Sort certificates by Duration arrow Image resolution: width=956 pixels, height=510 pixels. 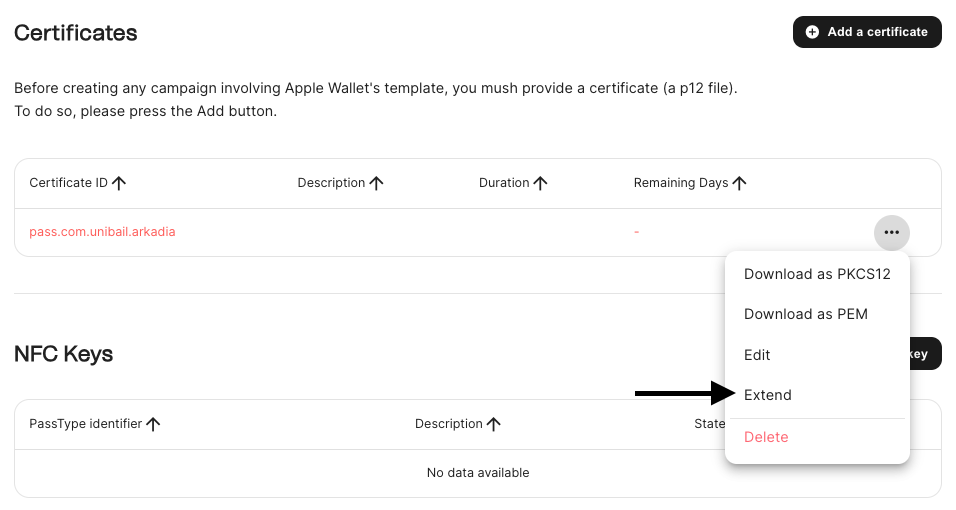tap(541, 183)
